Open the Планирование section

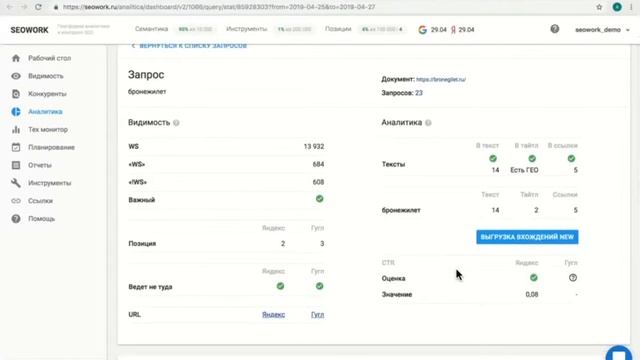coord(51,147)
